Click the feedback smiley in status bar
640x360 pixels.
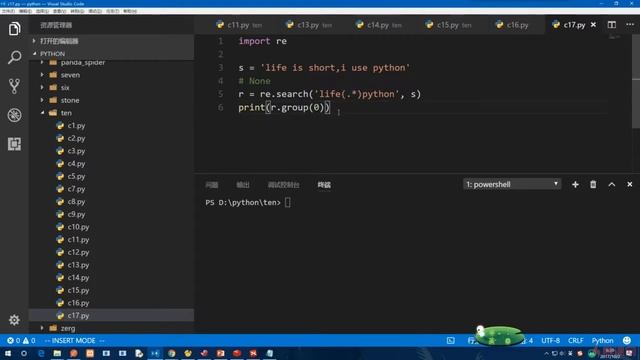click(627, 340)
